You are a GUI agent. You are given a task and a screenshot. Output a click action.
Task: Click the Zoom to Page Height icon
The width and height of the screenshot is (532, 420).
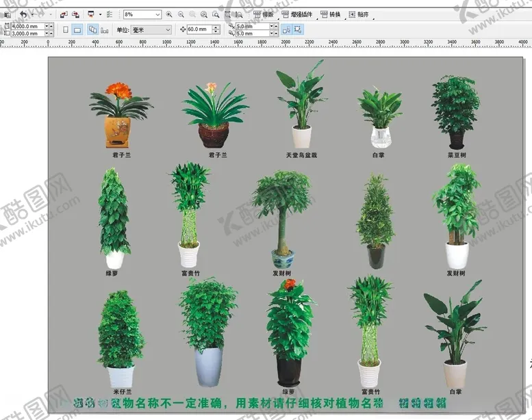point(239,14)
